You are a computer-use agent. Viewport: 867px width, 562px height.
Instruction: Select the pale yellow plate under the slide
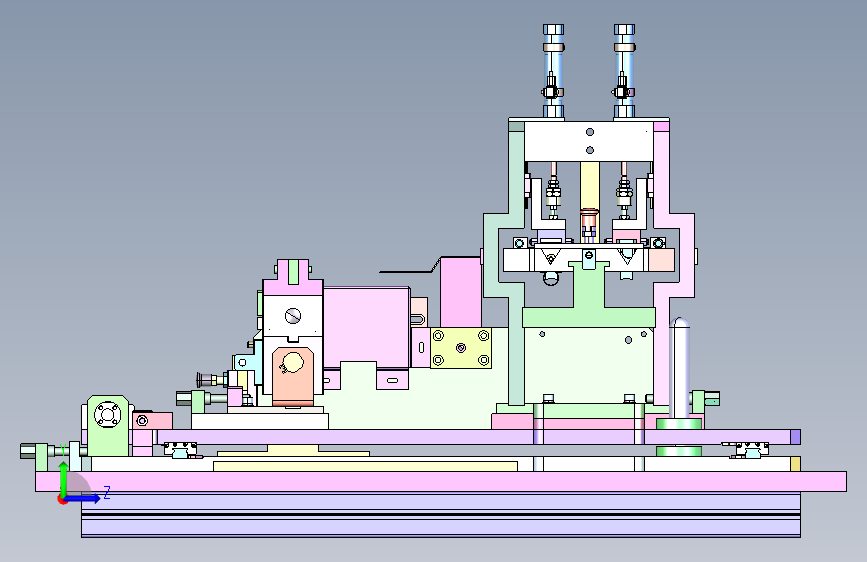click(365, 466)
